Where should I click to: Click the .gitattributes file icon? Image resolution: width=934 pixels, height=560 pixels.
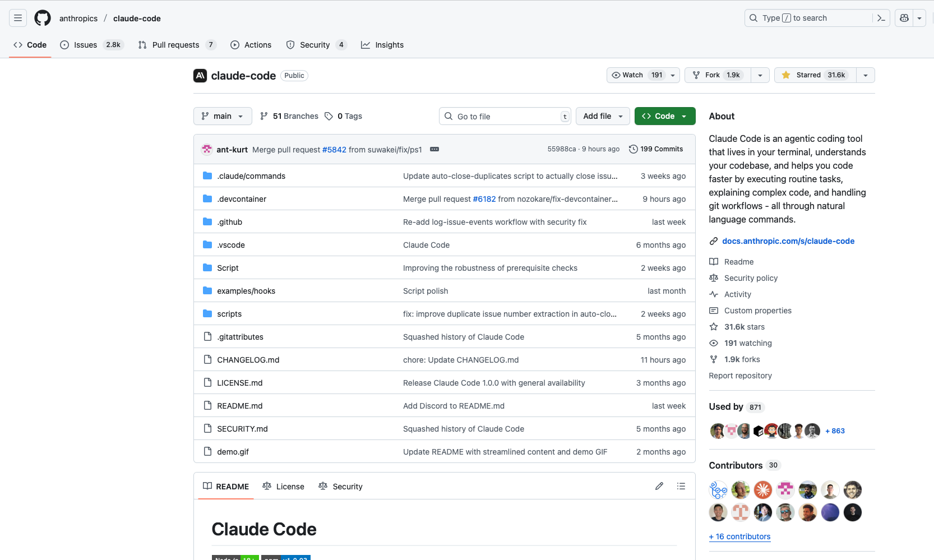[207, 337]
